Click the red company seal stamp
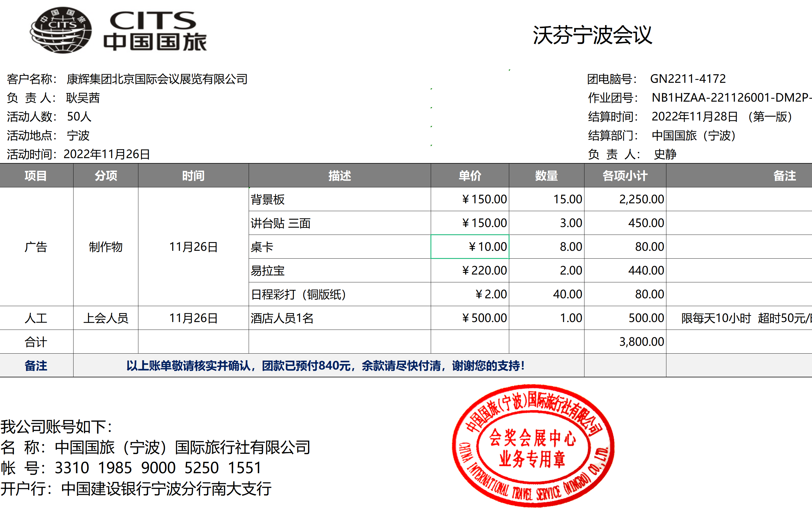The width and height of the screenshot is (812, 532). point(533,446)
